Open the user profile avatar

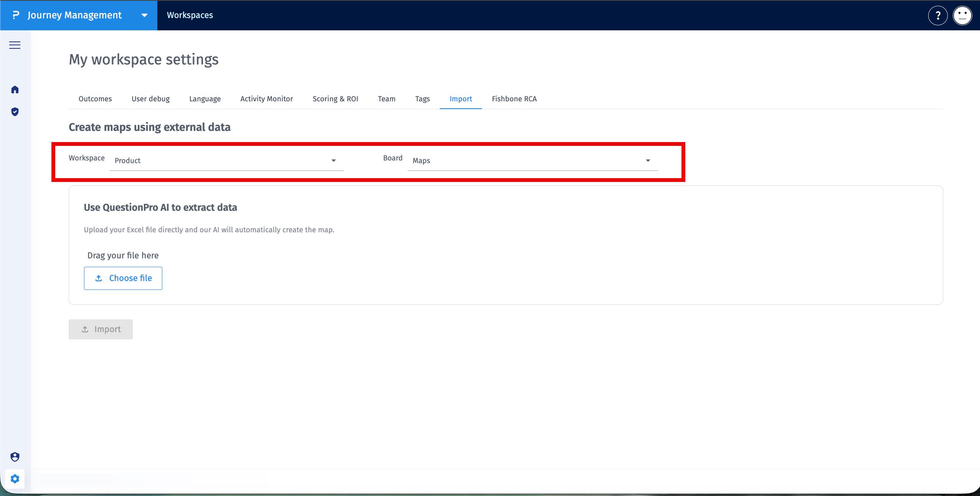point(962,15)
